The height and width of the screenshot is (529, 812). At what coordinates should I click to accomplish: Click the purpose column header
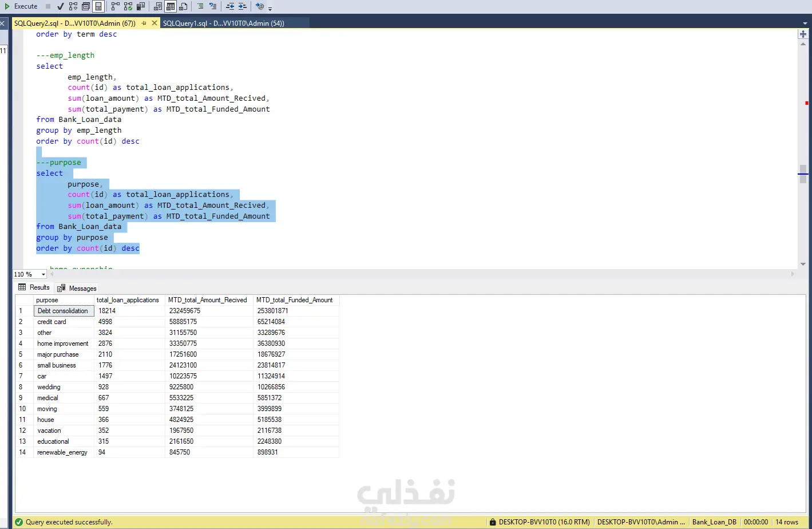(x=64, y=300)
